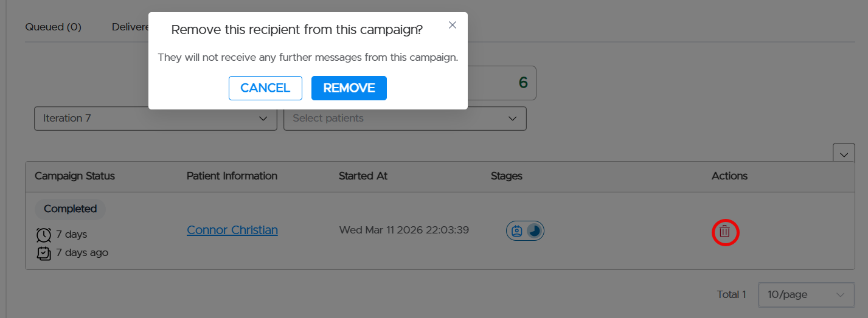Click the contact card stage icon

(x=516, y=231)
